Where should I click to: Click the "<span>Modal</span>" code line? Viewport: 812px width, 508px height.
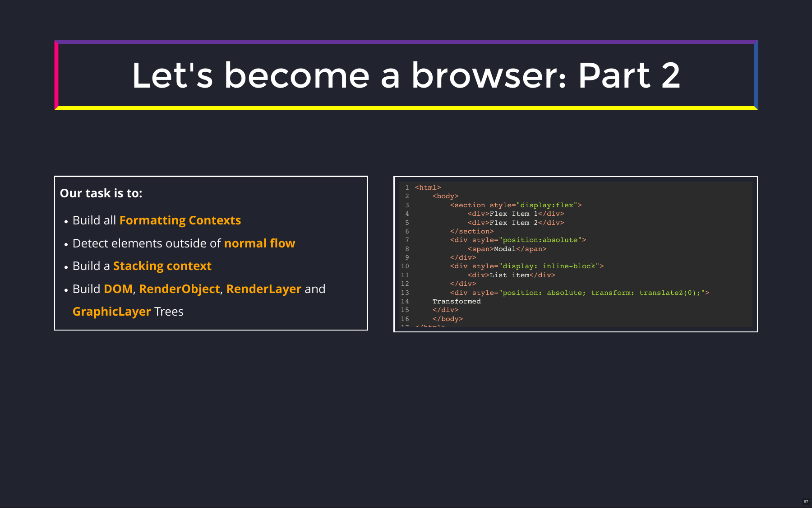(x=507, y=249)
